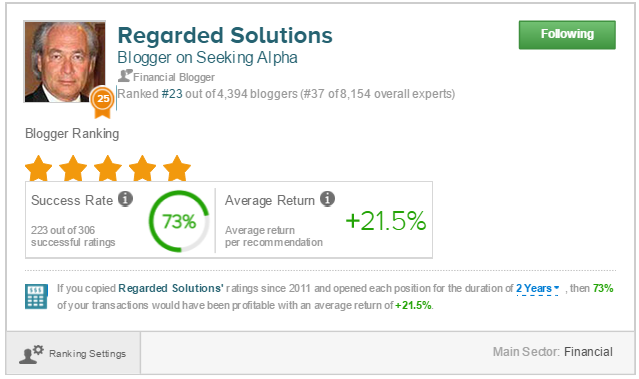This screenshot has width=639, height=379.
Task: Click the #23 blogger rank link
Action: pyautogui.click(x=172, y=94)
